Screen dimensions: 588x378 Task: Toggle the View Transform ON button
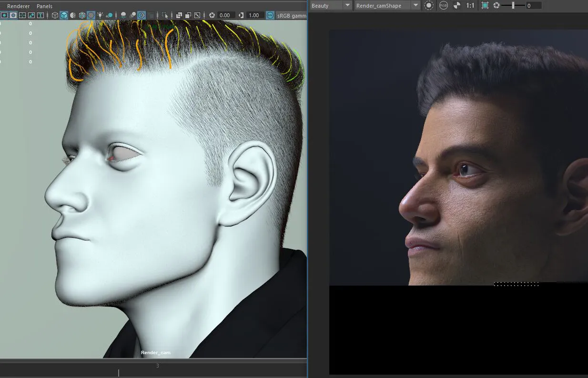270,15
